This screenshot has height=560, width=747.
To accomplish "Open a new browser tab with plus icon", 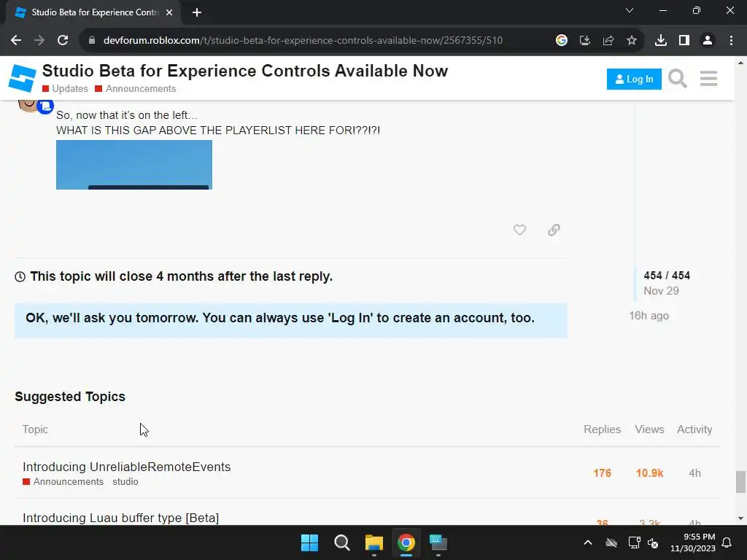I will click(197, 12).
